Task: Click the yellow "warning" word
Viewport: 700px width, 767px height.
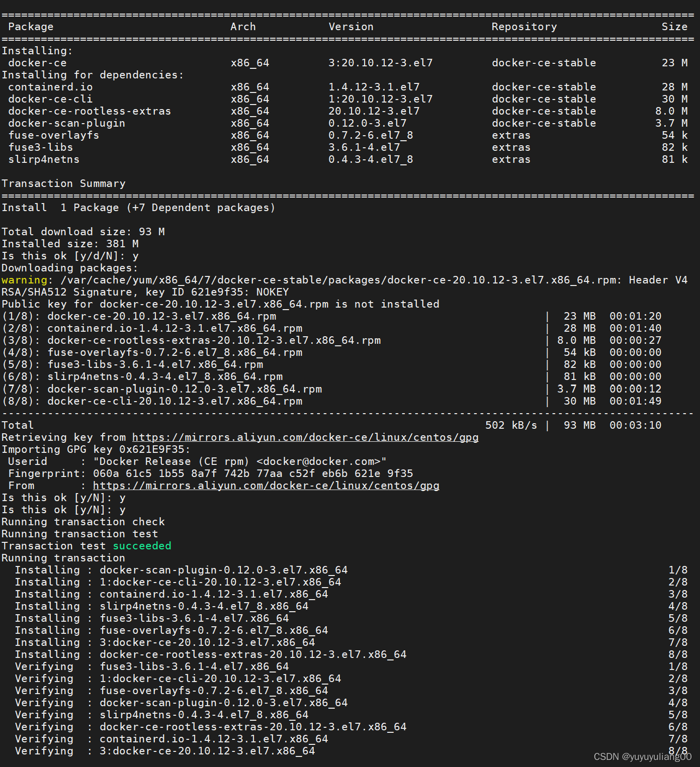Action: pos(24,280)
